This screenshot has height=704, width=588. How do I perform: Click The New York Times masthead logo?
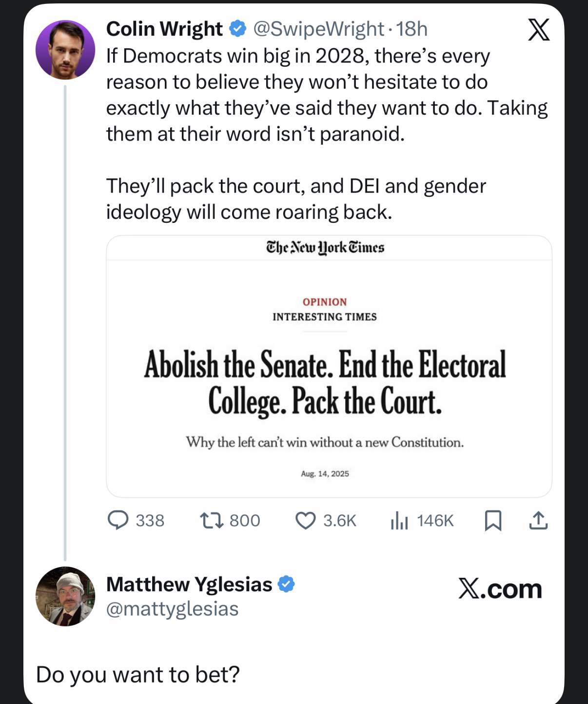tap(325, 248)
